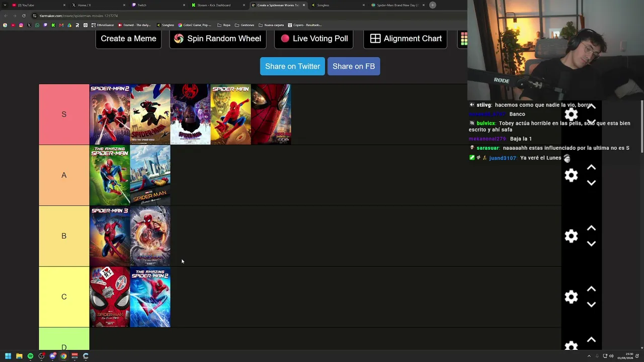Image resolution: width=644 pixels, height=362 pixels.
Task: Open the Framed - The daily bookmark
Action: tap(134, 25)
